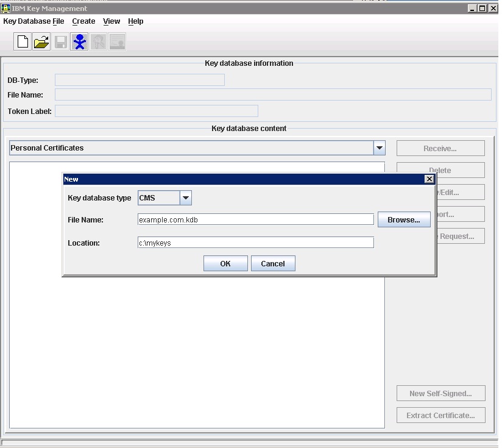The width and height of the screenshot is (502, 448).
Task: Open the View menu
Action: pyautogui.click(x=111, y=21)
